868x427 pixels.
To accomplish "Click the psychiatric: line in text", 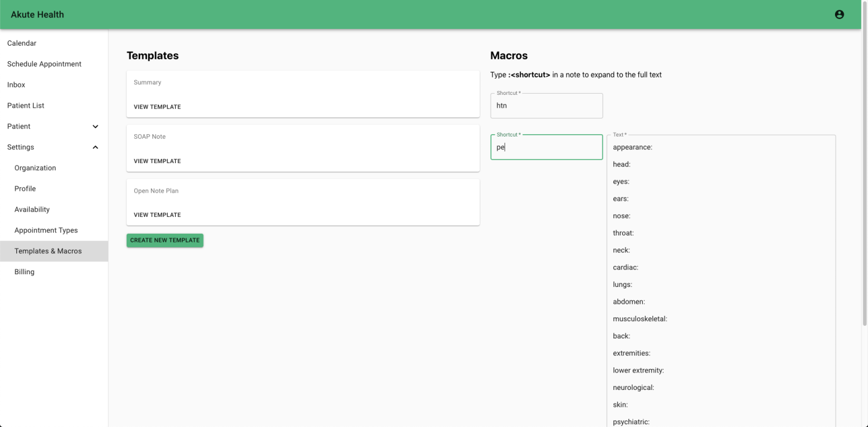I will [x=631, y=422].
